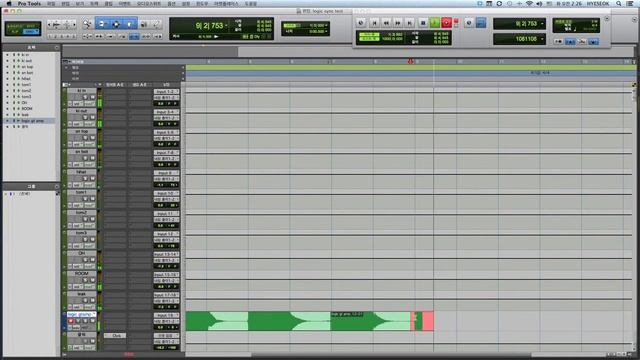
Task: Select the Grabber hand tool
Action: pos(129,24)
